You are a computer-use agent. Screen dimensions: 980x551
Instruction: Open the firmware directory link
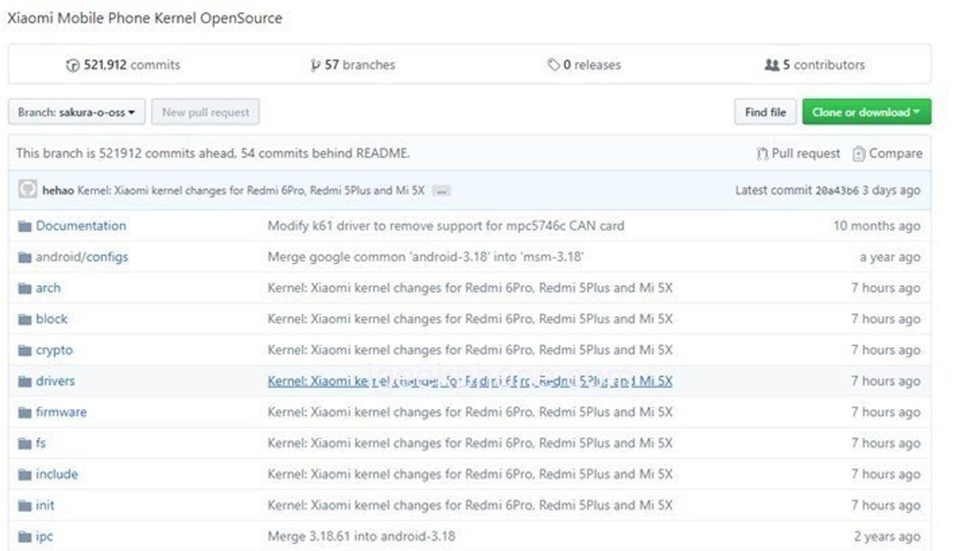[x=61, y=412]
